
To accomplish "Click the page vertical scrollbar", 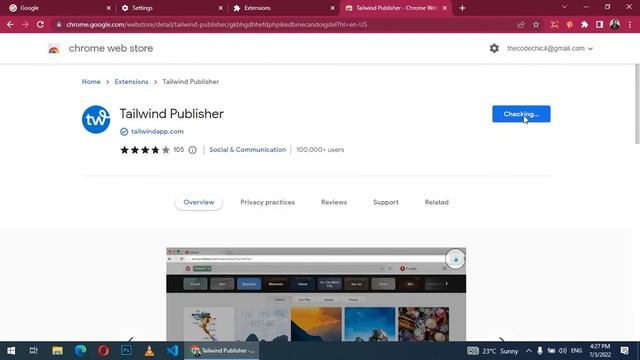I will click(x=637, y=104).
